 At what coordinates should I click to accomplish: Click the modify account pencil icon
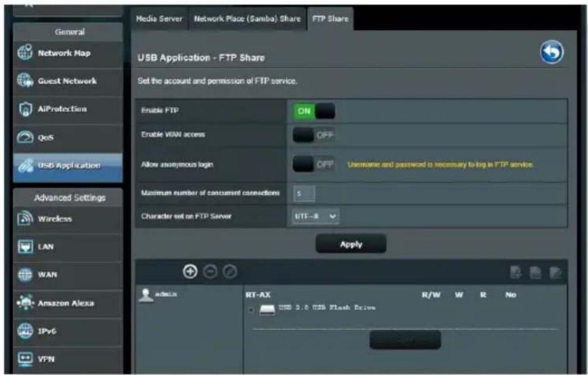pyautogui.click(x=230, y=272)
